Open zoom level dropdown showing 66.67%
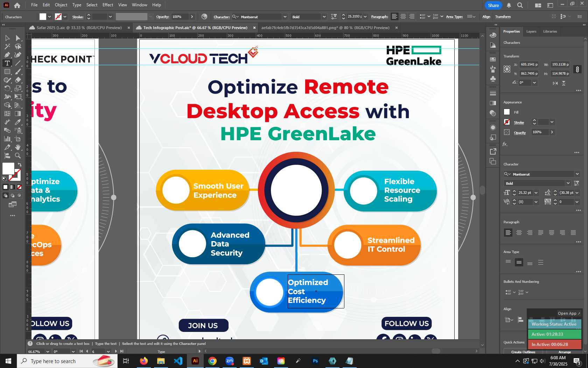Viewport: 588px width, 368px height. [48, 352]
